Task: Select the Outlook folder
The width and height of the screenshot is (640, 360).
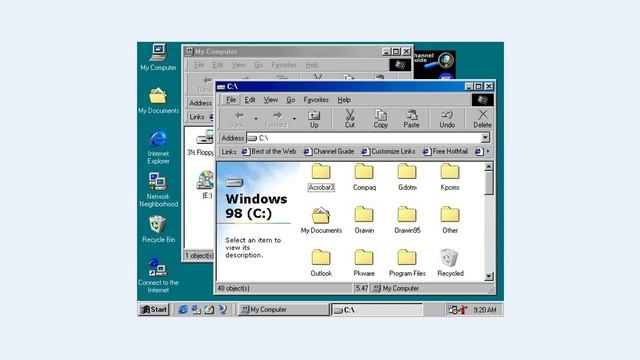Action: tap(321, 263)
